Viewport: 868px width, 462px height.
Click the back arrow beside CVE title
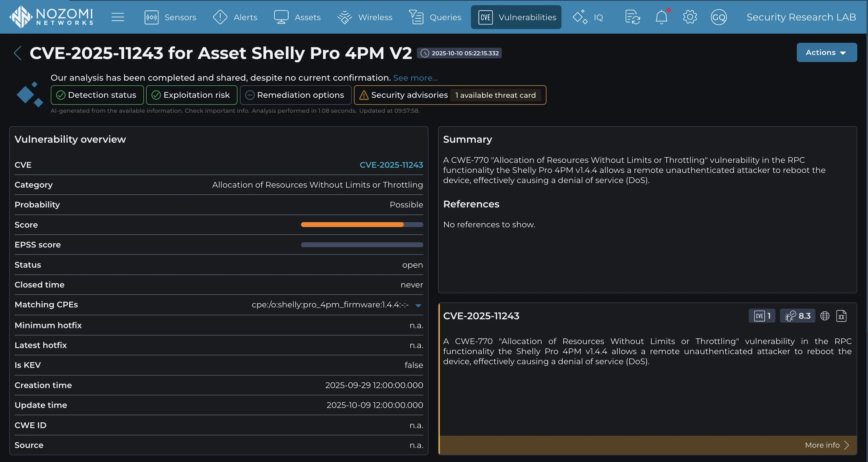(18, 53)
